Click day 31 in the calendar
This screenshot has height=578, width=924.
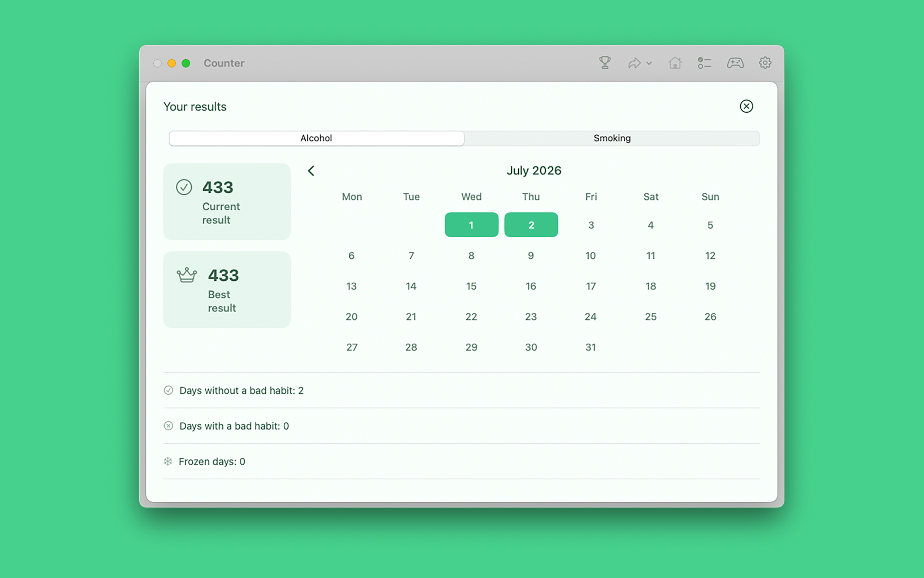click(x=590, y=348)
